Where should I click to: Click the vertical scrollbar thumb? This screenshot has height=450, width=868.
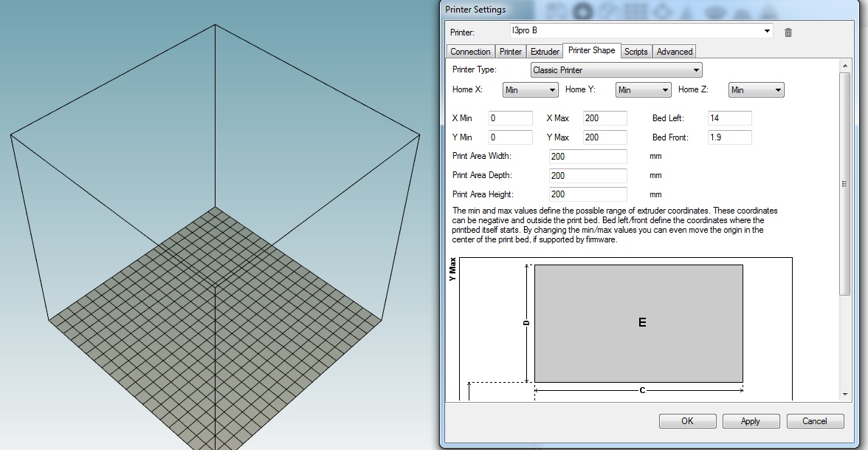coord(844,184)
